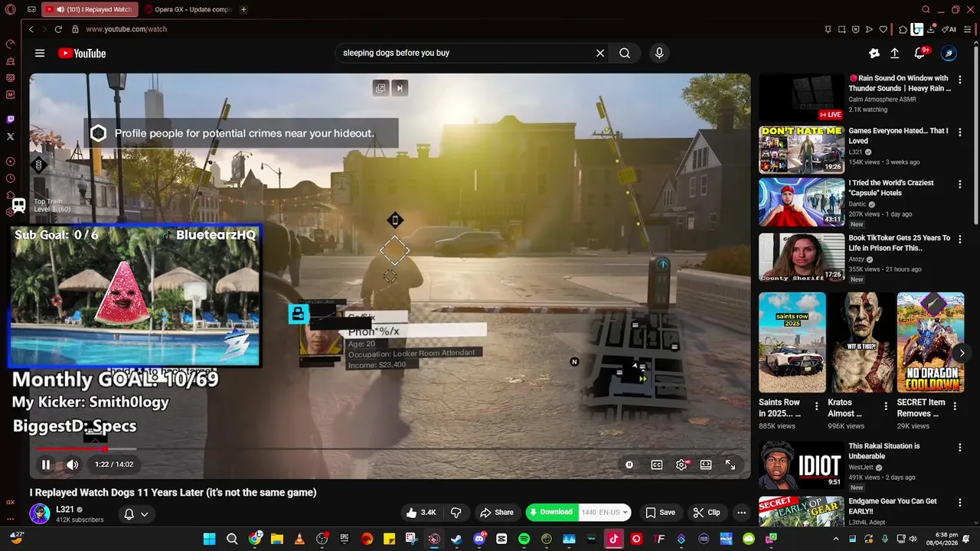Open the L321 channel name link
Screen dimensions: 980x551
pyautogui.click(x=65, y=510)
